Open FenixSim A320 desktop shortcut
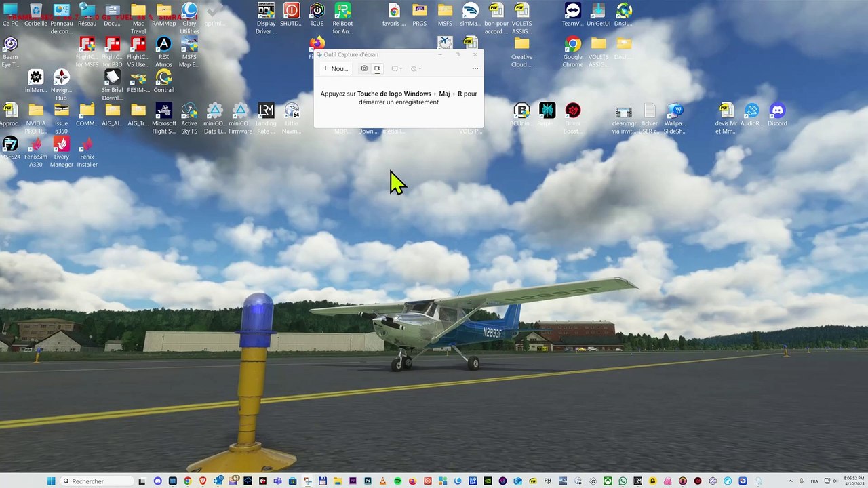 pos(36,152)
